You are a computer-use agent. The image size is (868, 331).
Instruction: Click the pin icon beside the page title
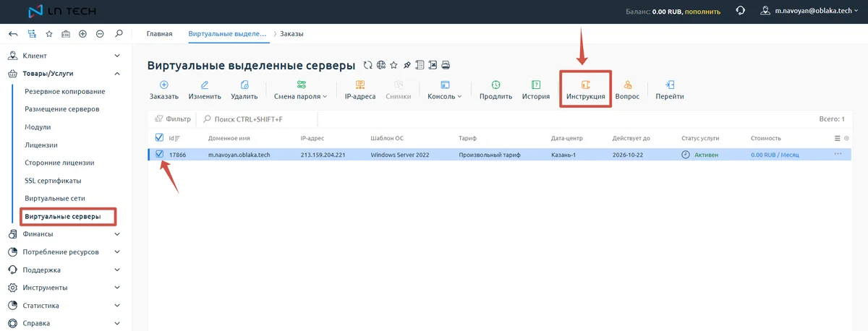point(407,65)
